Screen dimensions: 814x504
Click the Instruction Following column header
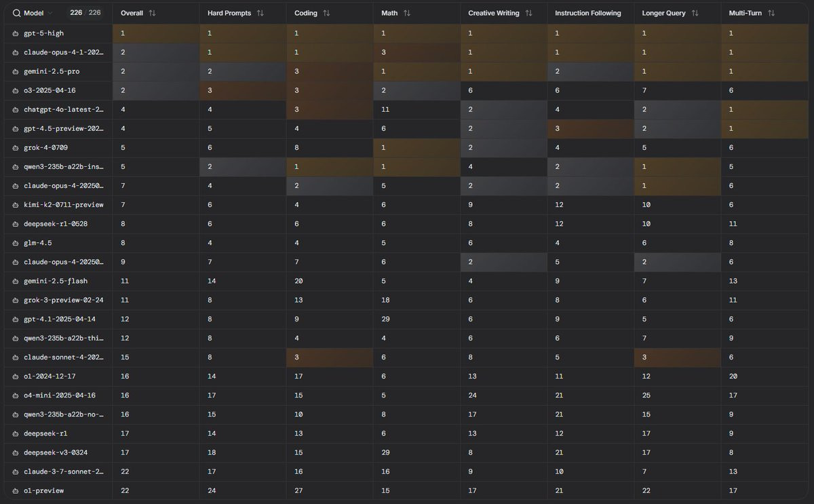(587, 13)
